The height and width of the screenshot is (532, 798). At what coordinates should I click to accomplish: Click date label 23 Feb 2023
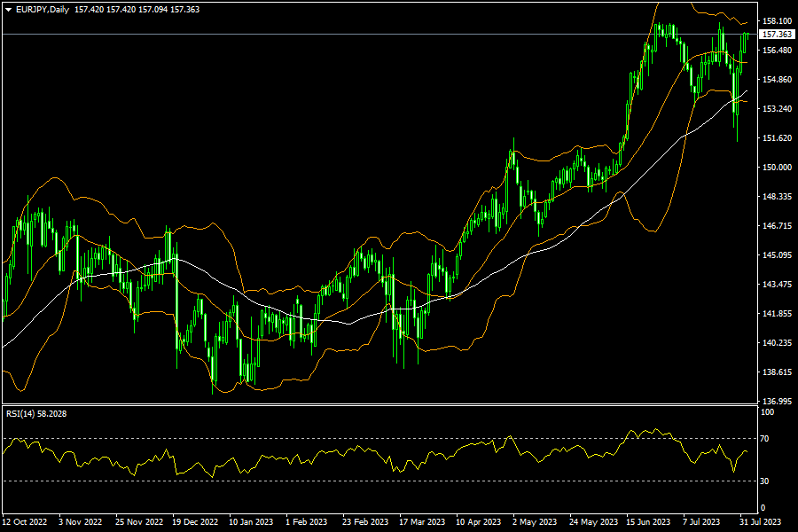(x=365, y=522)
